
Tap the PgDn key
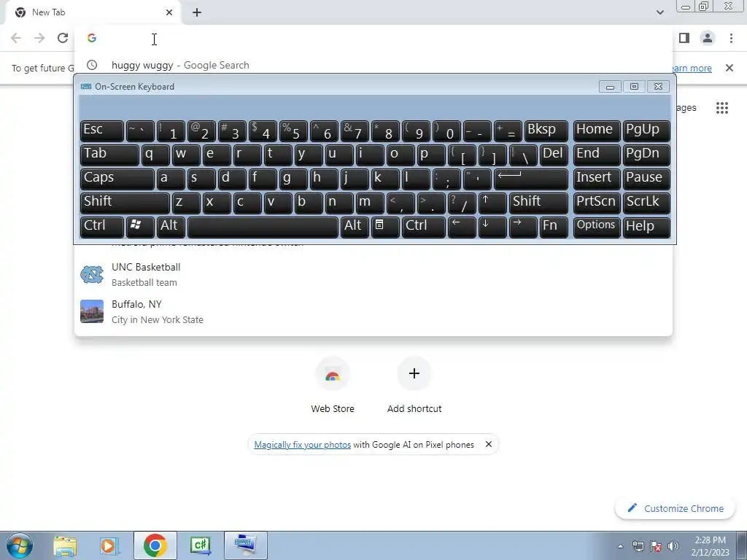(x=646, y=155)
